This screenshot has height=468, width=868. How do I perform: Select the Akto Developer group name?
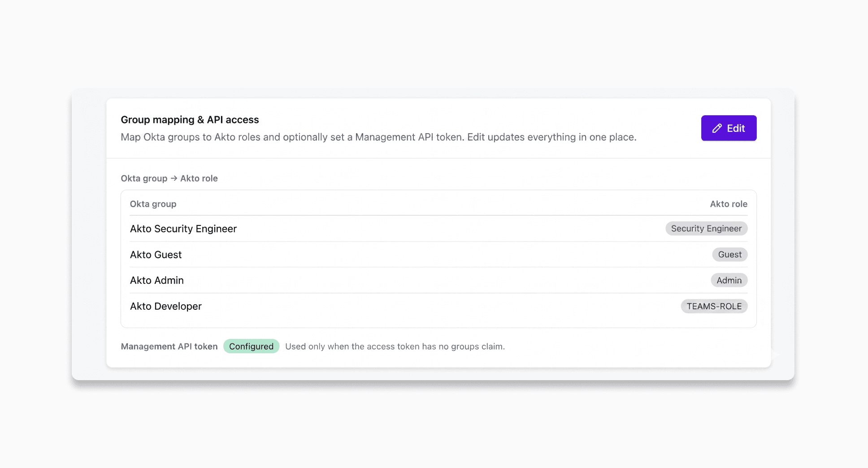[x=166, y=306]
